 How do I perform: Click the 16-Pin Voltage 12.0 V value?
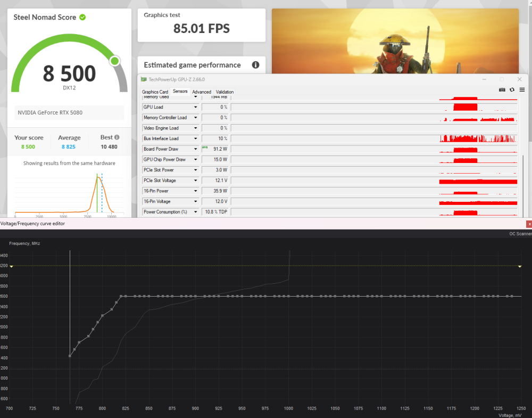pos(215,201)
